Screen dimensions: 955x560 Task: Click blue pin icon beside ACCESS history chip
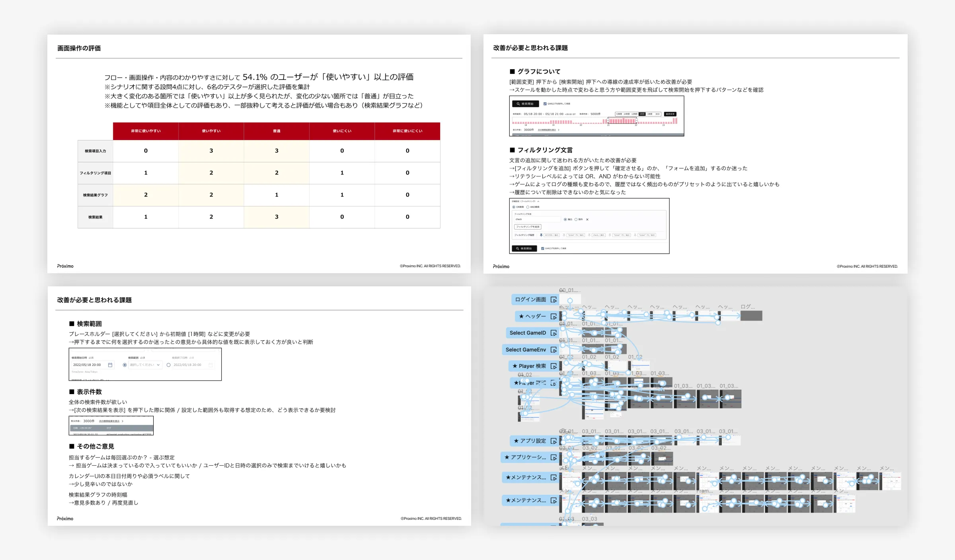coord(541,235)
